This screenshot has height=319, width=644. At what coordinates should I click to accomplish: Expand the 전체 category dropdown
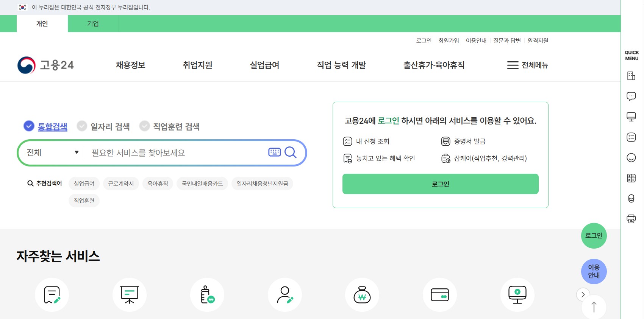point(52,152)
